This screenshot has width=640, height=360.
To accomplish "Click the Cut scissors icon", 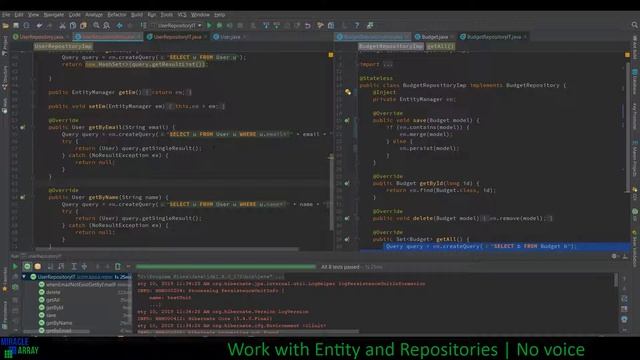I will pyautogui.click(x=62, y=25).
